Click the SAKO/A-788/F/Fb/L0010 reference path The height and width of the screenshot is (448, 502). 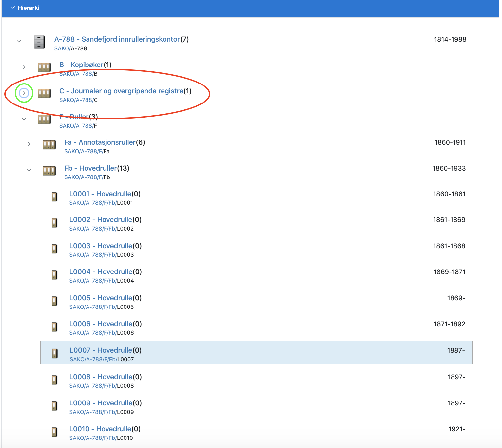pyautogui.click(x=101, y=438)
